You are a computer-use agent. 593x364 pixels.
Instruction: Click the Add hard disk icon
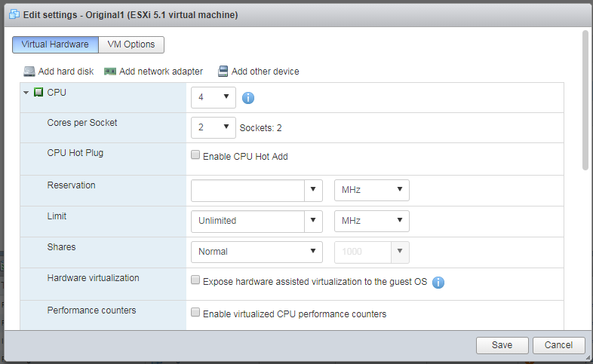[29, 72]
